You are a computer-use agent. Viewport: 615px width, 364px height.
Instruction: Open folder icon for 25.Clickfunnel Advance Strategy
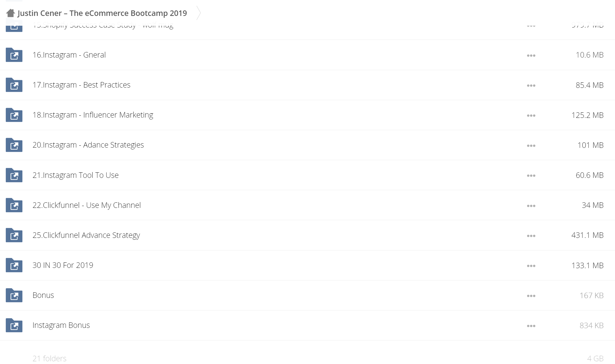(x=14, y=235)
